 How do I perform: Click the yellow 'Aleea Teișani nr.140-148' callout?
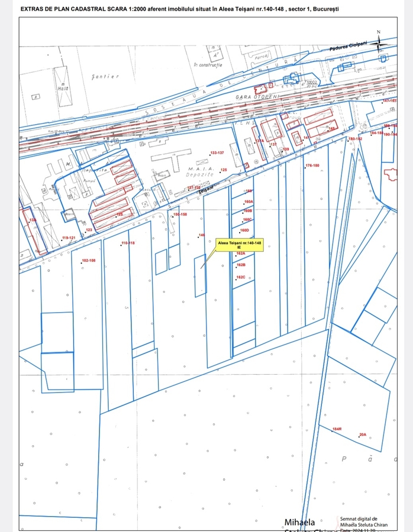pyautogui.click(x=240, y=245)
